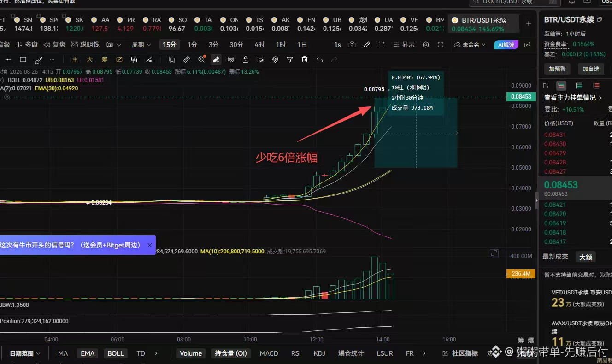Delete drawings with the trash icon
The width and height of the screenshot is (612, 364).
pyautogui.click(x=305, y=59)
